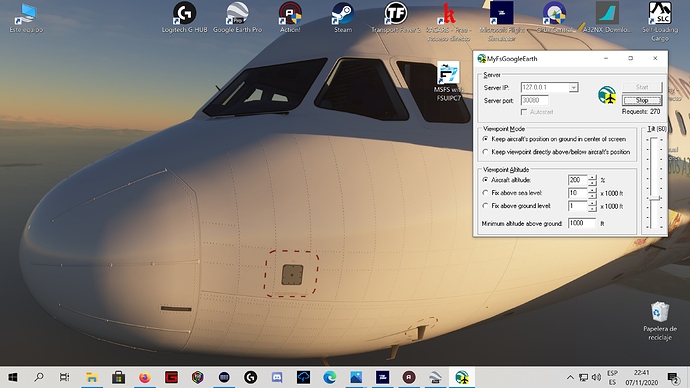Screen dimensions: 690x388
Task: Toggle the Autostart checkbox
Action: [x=524, y=112]
